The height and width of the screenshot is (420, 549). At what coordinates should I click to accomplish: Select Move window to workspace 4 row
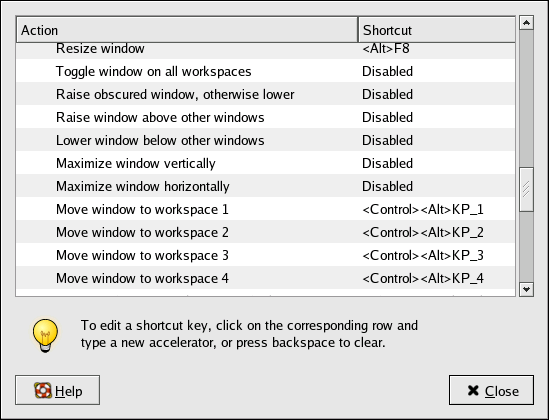(265, 278)
